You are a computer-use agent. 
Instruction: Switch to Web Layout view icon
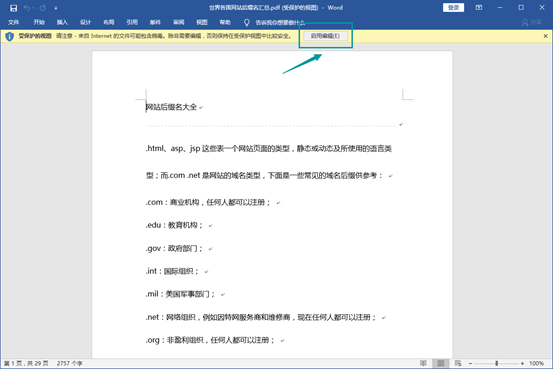coord(458,363)
